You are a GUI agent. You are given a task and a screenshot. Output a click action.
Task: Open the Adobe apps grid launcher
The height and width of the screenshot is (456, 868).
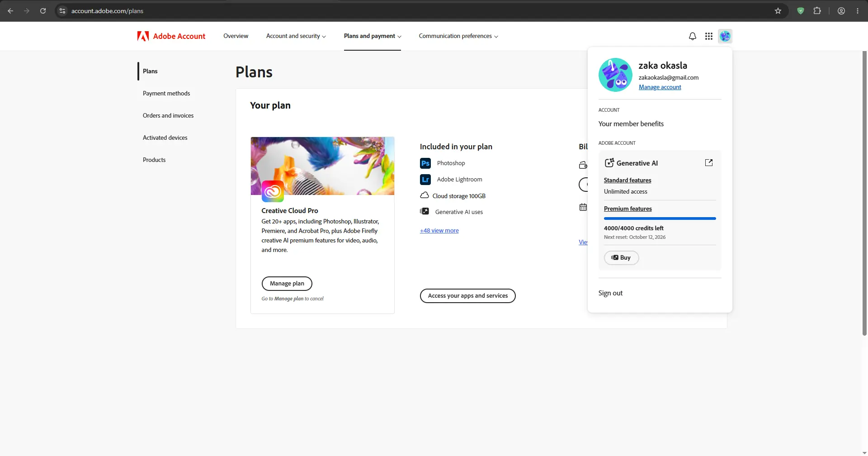click(709, 36)
